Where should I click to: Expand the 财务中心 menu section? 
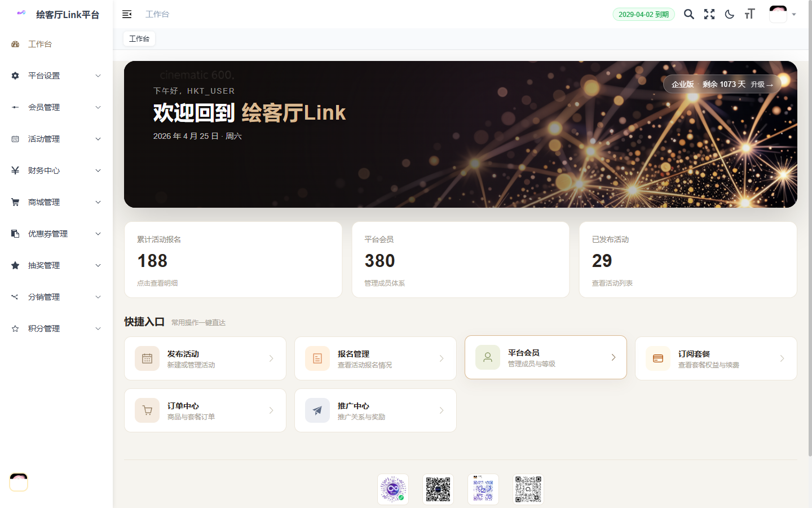tap(56, 170)
